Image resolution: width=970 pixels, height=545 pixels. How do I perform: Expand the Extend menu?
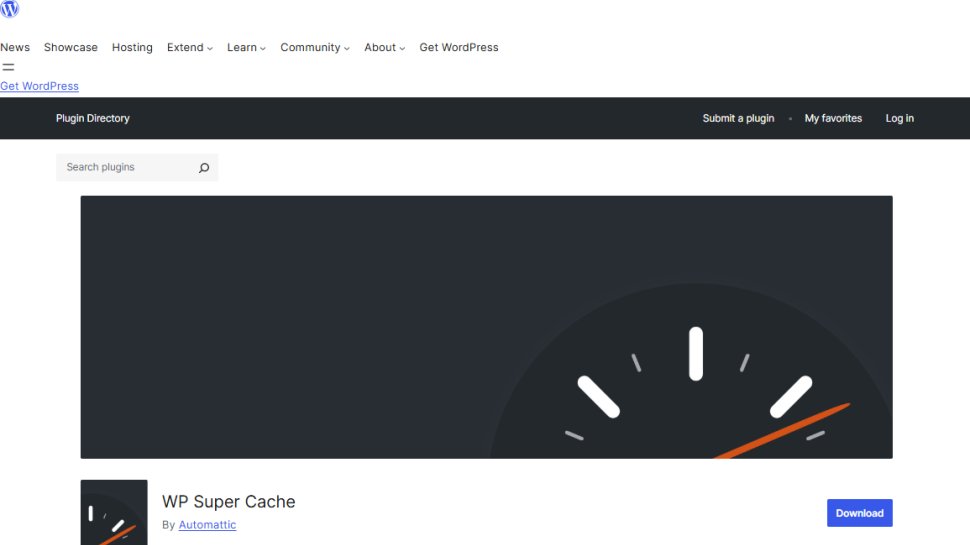point(190,48)
